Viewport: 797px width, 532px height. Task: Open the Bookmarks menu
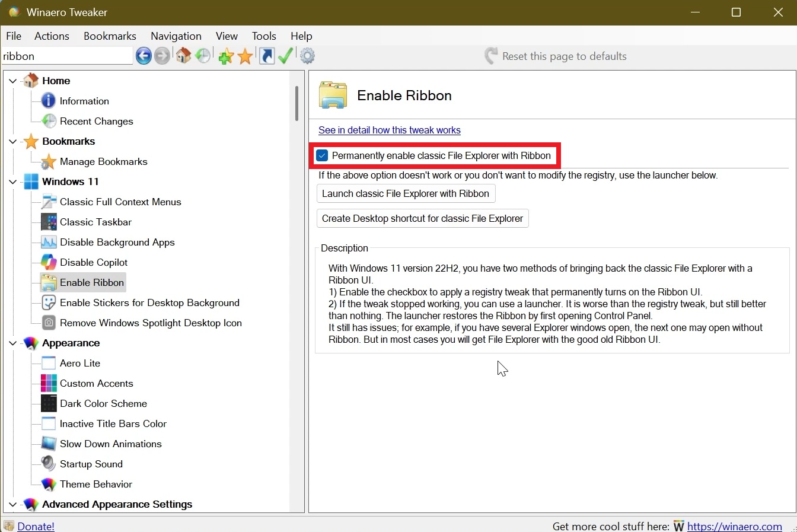(110, 36)
